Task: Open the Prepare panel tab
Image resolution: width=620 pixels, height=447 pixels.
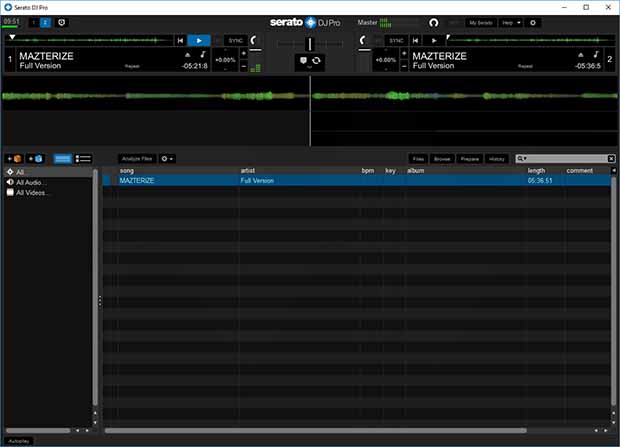Action: pos(470,159)
